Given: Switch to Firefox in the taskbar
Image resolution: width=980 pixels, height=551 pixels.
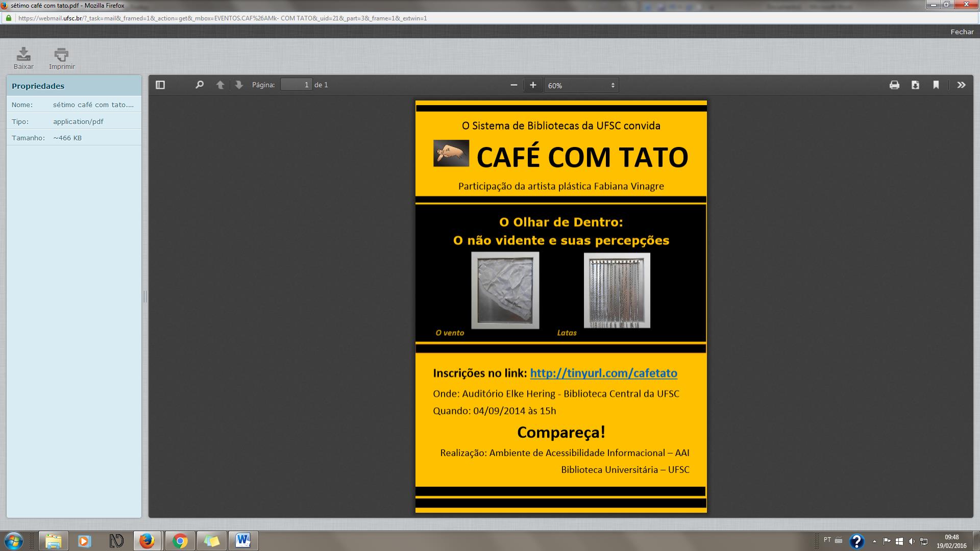Looking at the screenshot, I should coord(148,541).
